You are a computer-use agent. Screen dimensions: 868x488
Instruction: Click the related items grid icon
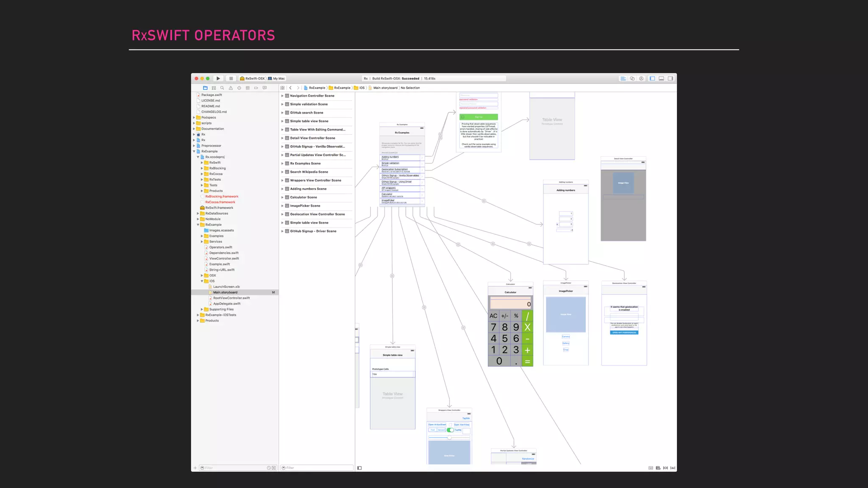pyautogui.click(x=283, y=88)
